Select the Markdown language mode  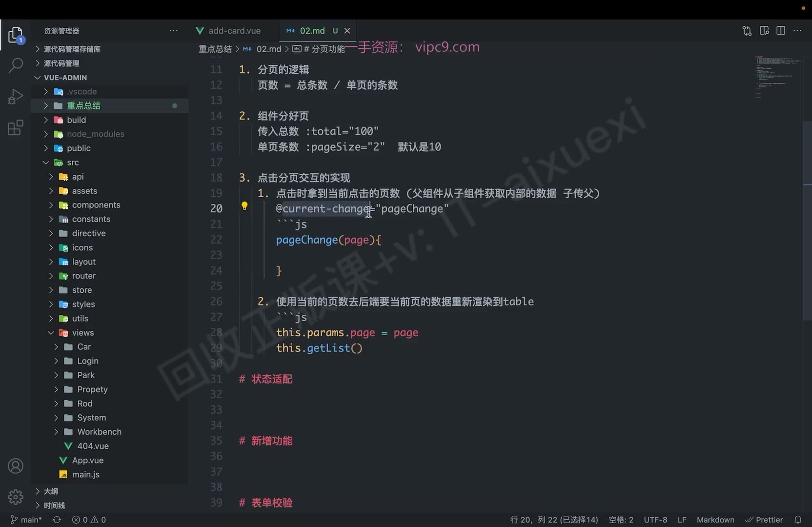[x=715, y=520]
